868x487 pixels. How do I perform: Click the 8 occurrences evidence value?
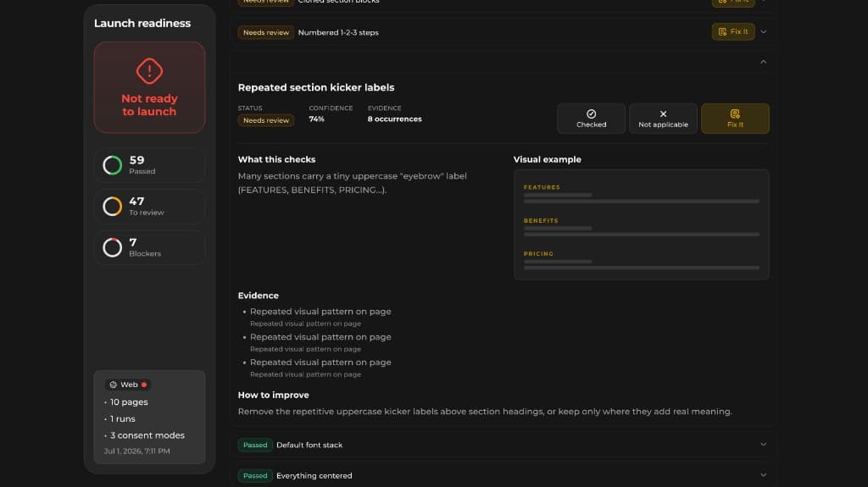(x=395, y=119)
